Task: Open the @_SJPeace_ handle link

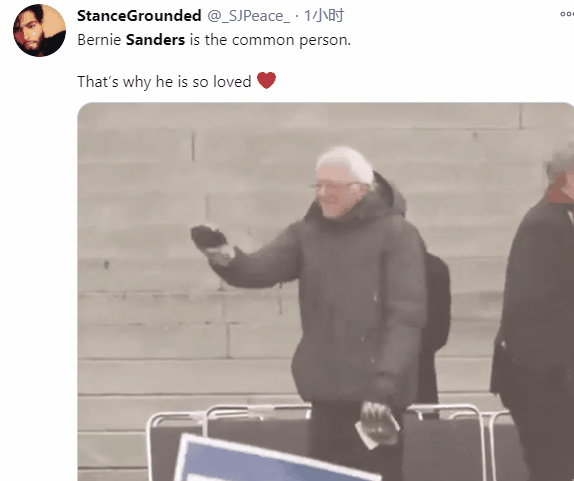Action: [x=249, y=16]
